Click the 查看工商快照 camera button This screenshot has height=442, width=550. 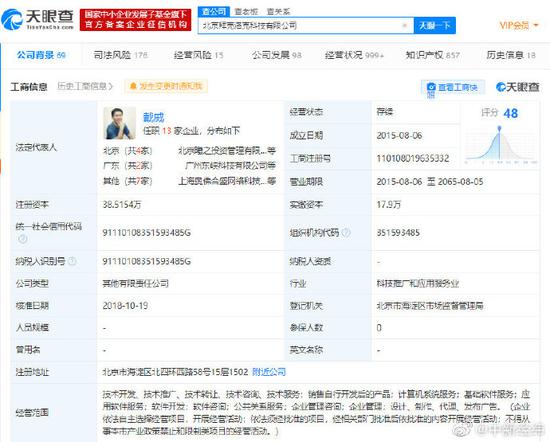453,88
